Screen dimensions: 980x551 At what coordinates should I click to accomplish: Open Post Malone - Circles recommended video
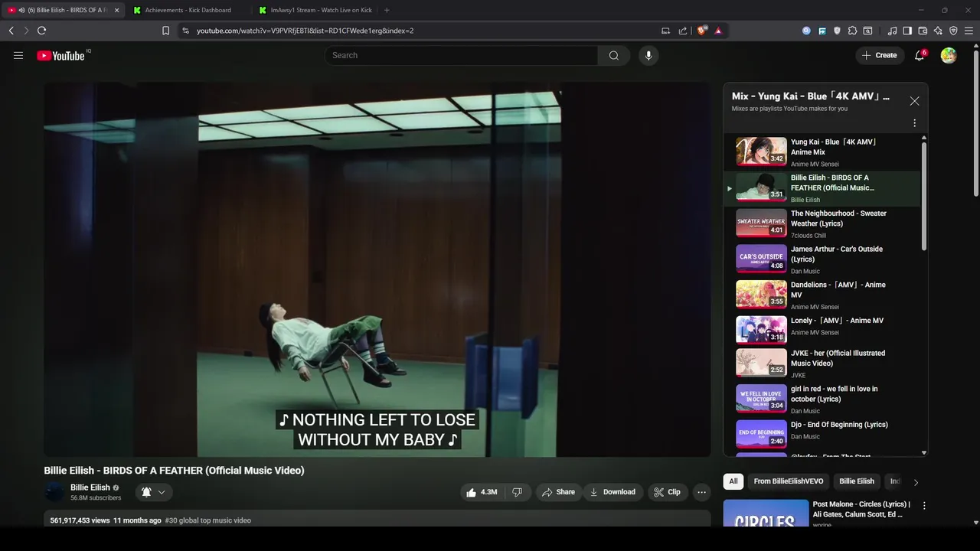coord(820,513)
